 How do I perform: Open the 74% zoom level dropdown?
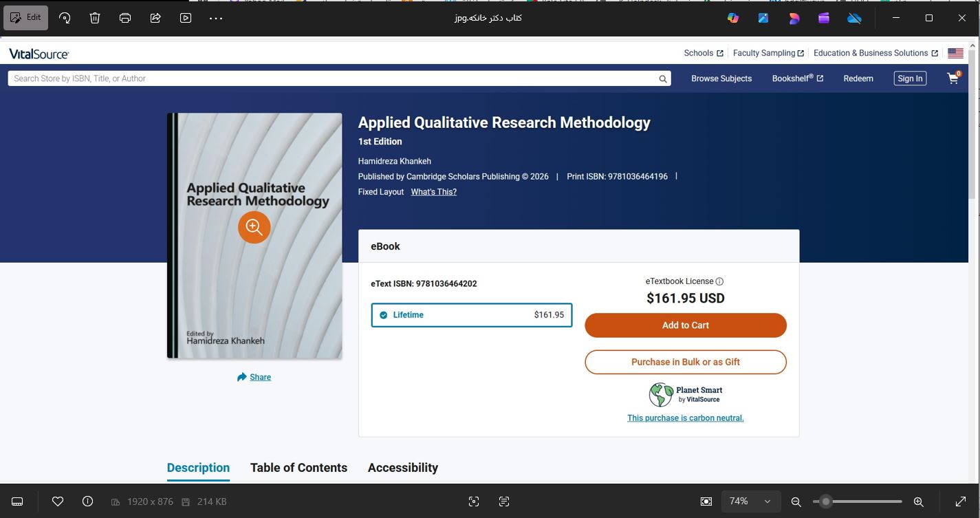click(x=750, y=501)
